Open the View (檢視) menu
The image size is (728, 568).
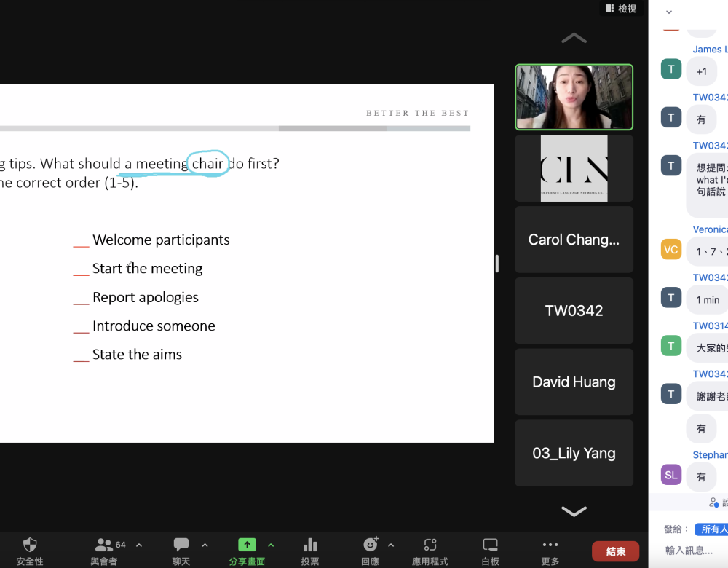click(621, 9)
